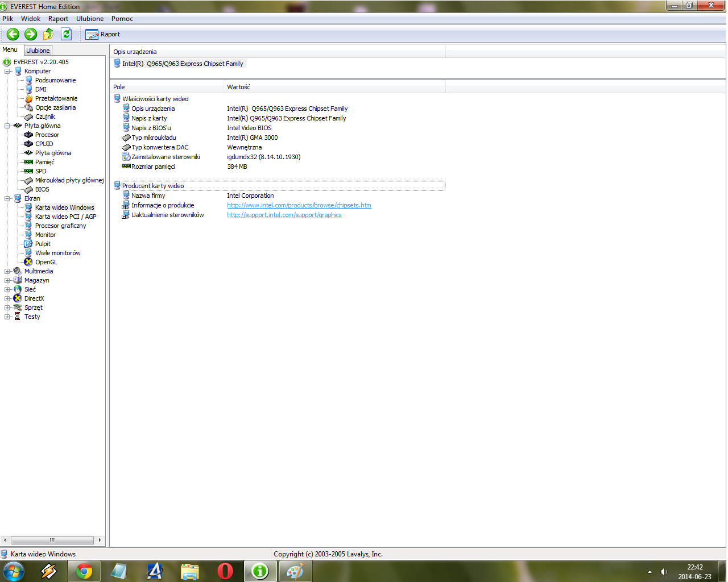
Task: Click the Pulpit desktop icon
Action: click(28, 244)
